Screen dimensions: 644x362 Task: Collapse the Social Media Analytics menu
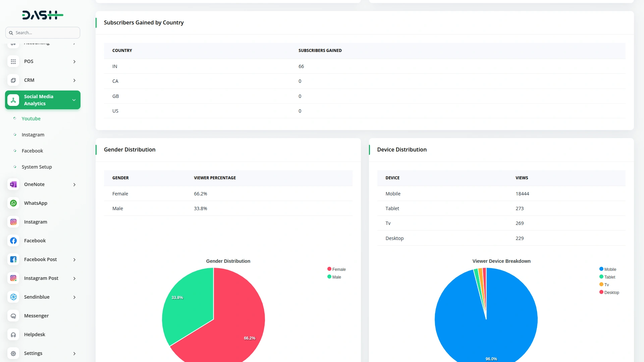pos(74,100)
